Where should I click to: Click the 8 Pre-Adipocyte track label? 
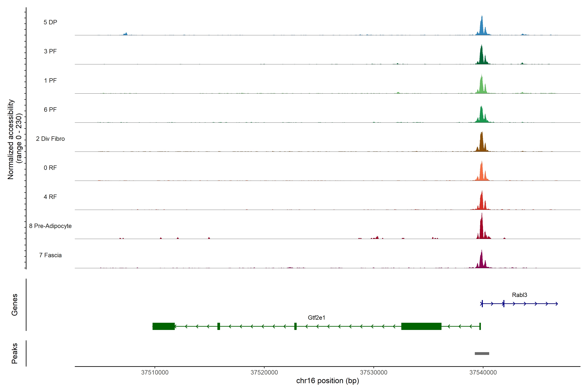50,226
